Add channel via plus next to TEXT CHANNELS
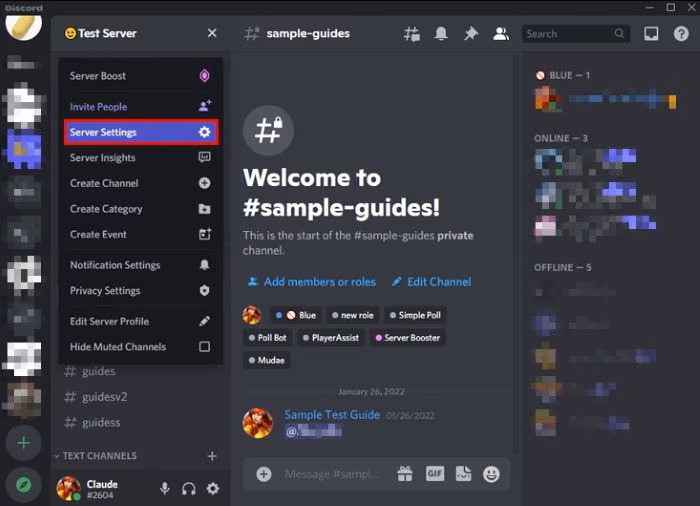Viewport: 700px width, 506px height. point(212,456)
